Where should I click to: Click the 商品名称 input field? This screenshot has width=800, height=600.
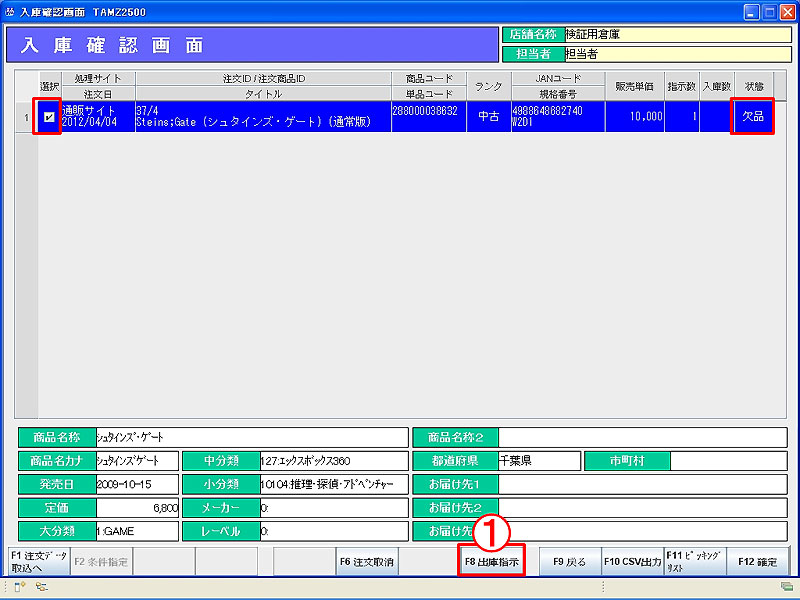coord(252,437)
